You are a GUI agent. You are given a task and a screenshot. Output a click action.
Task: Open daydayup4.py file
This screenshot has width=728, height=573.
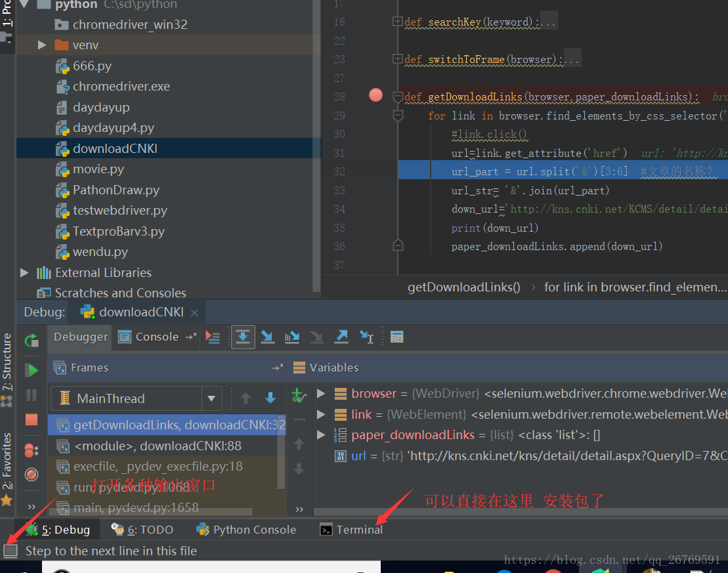(105, 128)
